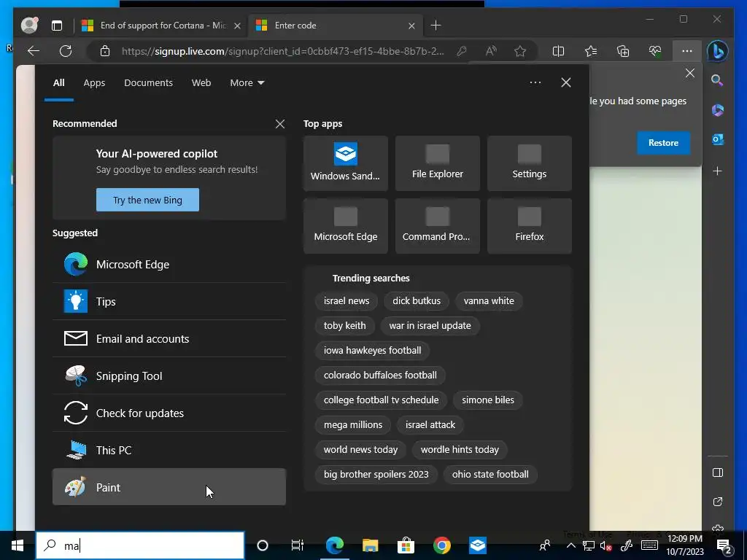Search trending simone biles
747x560 pixels.
pos(488,400)
